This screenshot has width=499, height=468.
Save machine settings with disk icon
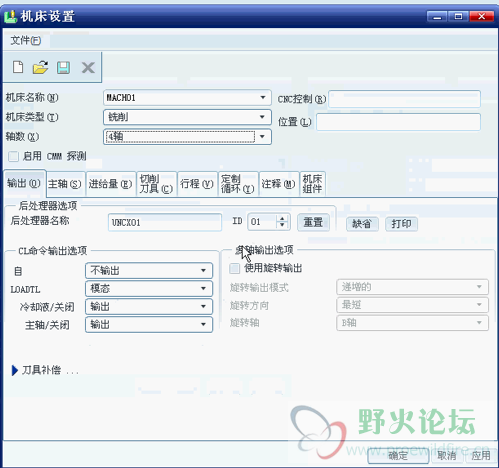63,68
